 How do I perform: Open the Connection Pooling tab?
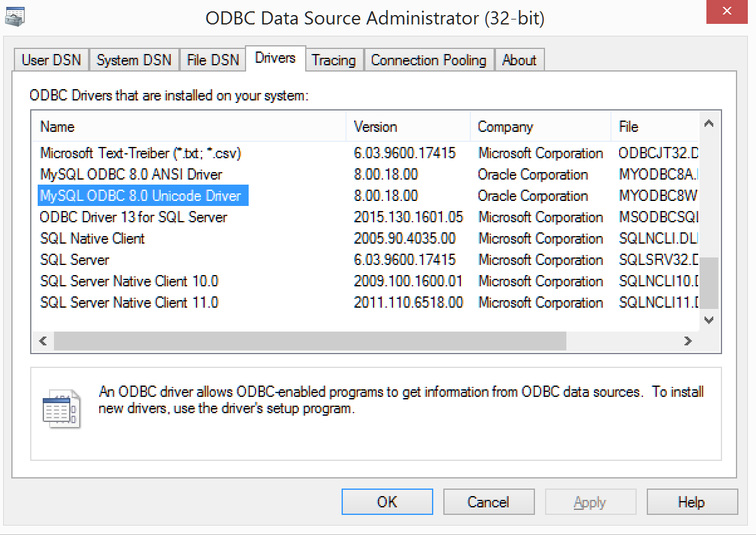click(428, 60)
